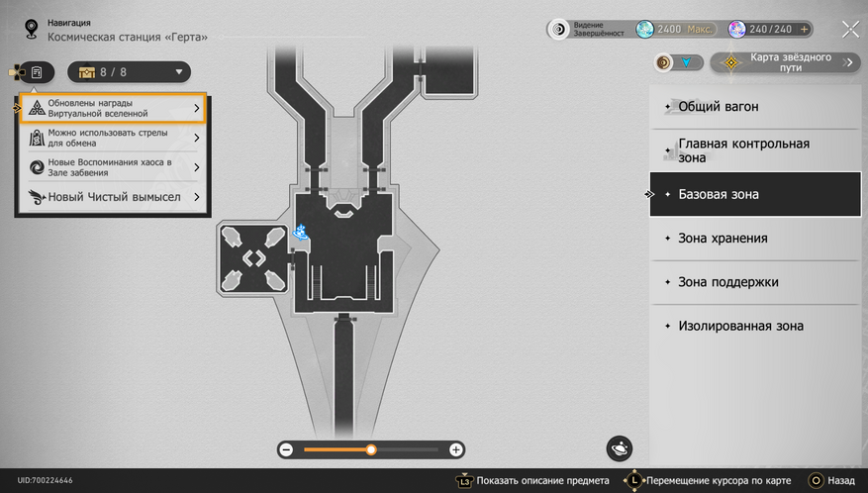Screen dimensions: 868x493
Task: Open Обновлены награды Виртуальной вселенной entry
Action: pos(113,108)
